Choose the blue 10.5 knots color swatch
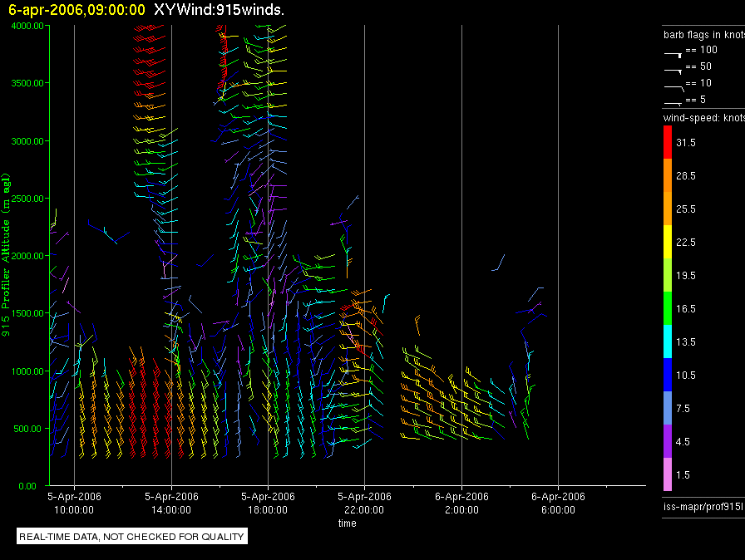 pos(667,376)
